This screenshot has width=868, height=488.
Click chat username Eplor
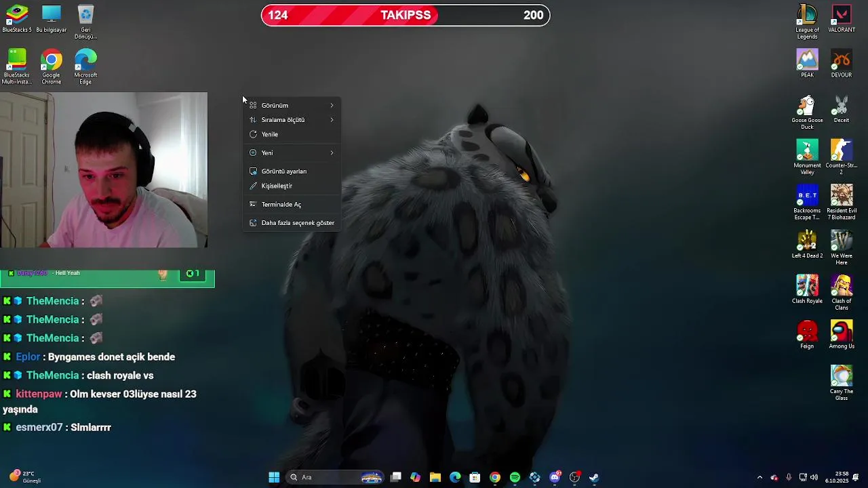[28, 357]
